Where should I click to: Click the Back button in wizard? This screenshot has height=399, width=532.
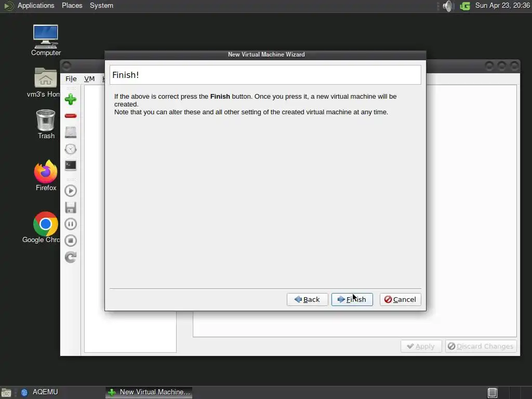point(308,299)
